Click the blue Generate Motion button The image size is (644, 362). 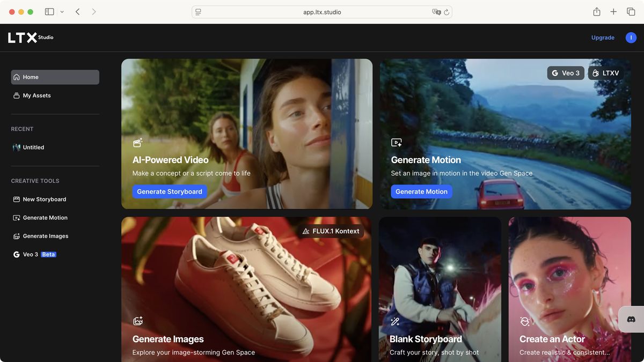point(421,191)
